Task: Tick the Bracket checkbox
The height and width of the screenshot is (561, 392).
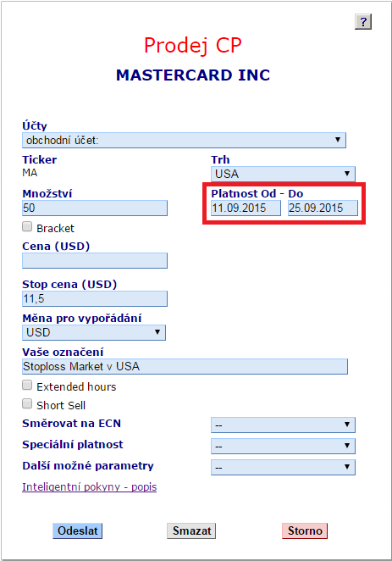Action: pos(27,226)
